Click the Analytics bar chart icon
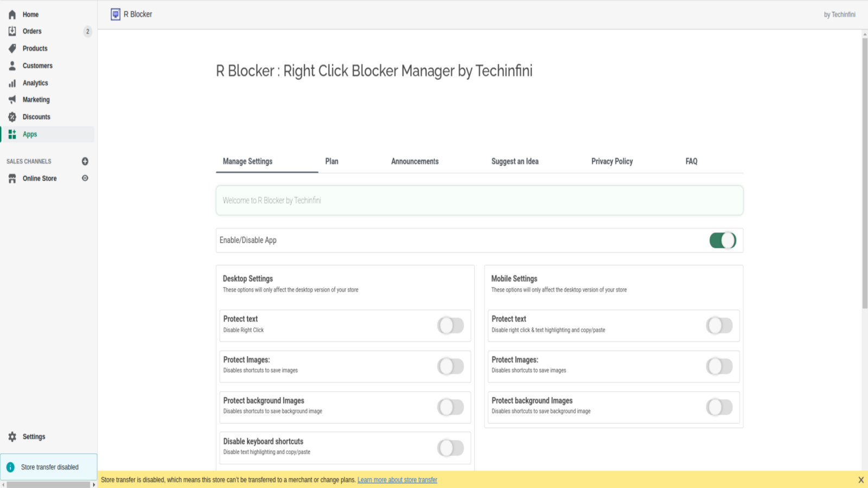Viewport: 868px width, 488px height. 12,83
